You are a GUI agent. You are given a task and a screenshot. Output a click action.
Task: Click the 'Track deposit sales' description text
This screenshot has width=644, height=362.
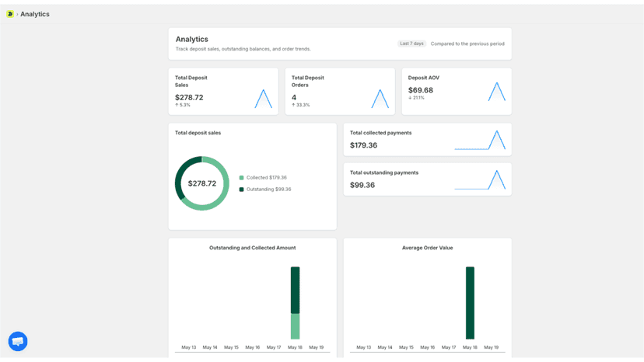tap(243, 49)
